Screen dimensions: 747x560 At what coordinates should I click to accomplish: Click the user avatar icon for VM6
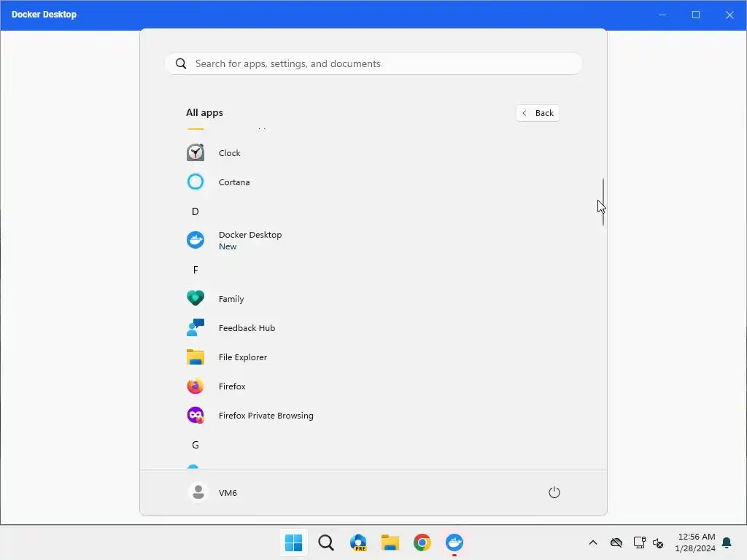tap(198, 492)
